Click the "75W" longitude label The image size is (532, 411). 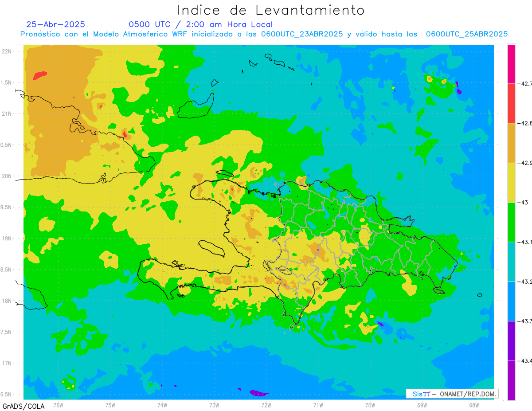110,405
